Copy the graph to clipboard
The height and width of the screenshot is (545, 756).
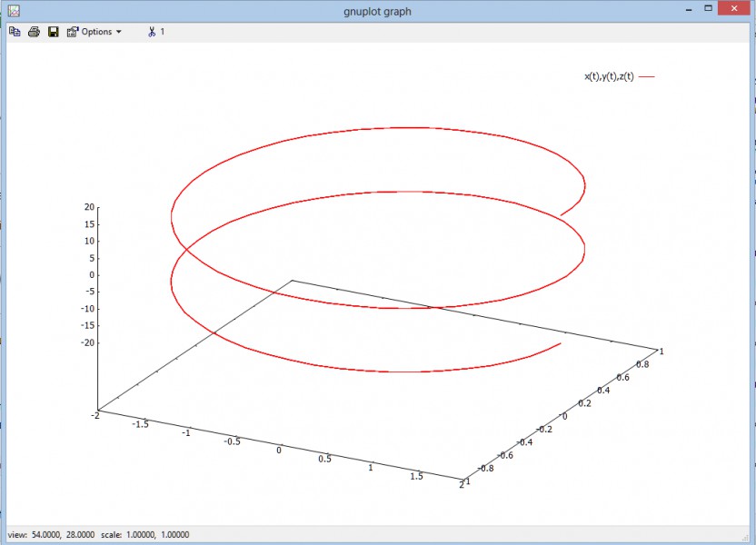(x=15, y=32)
